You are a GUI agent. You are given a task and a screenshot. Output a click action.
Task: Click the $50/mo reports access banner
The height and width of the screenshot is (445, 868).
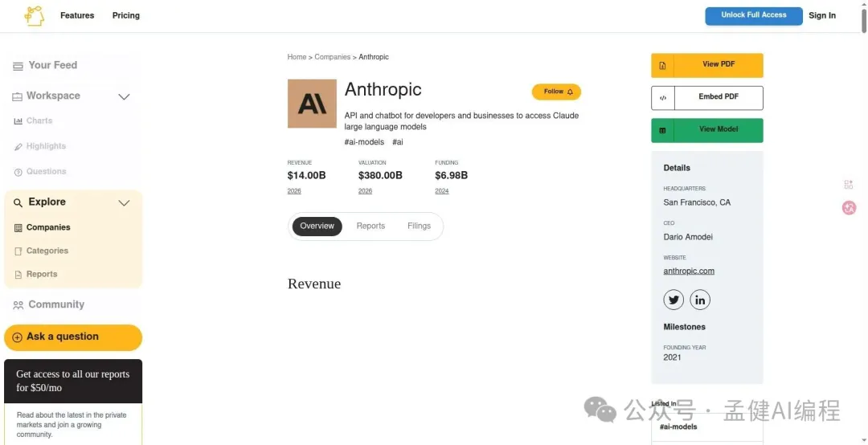click(x=73, y=381)
